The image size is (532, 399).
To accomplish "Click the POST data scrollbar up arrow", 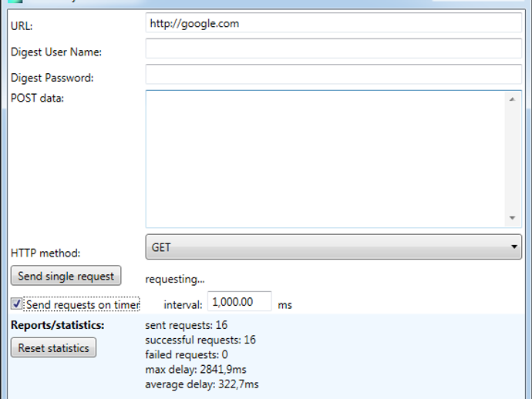I will 512,99.
